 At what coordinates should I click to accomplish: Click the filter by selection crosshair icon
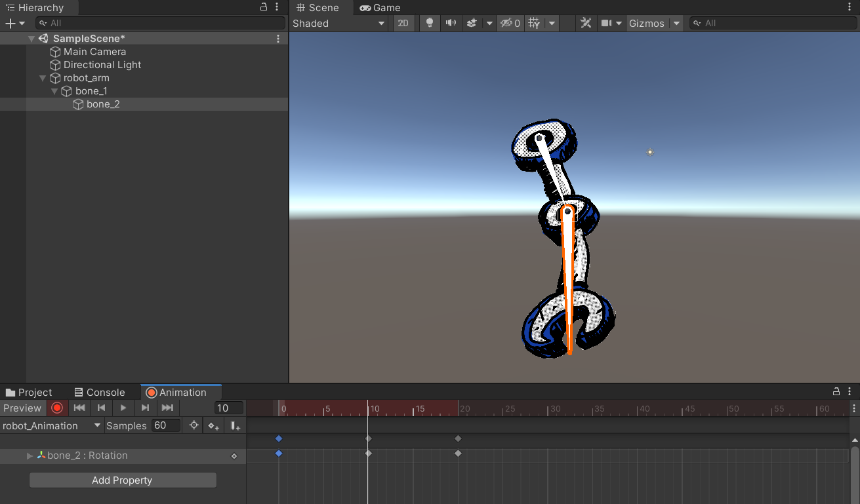194,426
